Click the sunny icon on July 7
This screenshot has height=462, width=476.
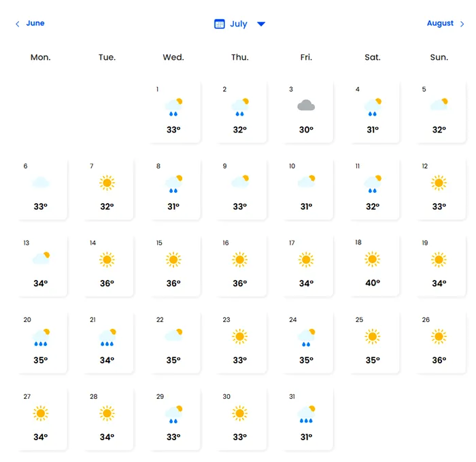(x=107, y=182)
